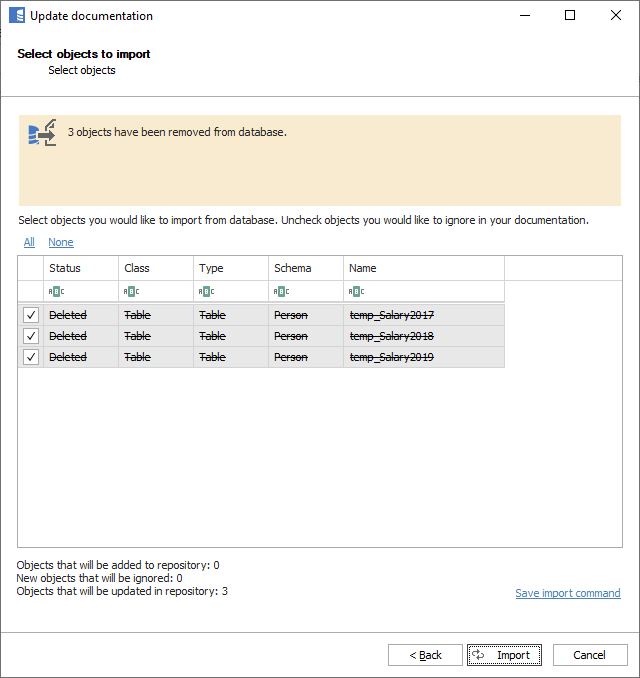Click the Name column filter icon
The width and height of the screenshot is (640, 678).
[356, 291]
